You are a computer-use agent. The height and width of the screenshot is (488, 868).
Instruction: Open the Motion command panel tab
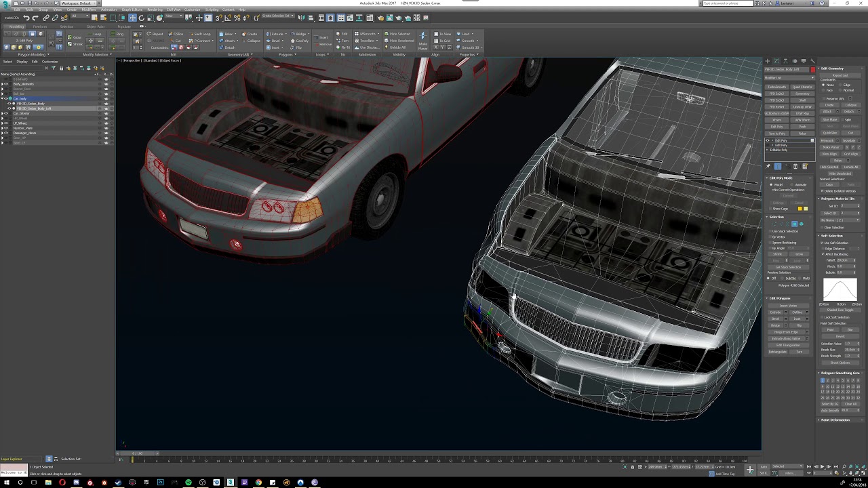point(795,61)
